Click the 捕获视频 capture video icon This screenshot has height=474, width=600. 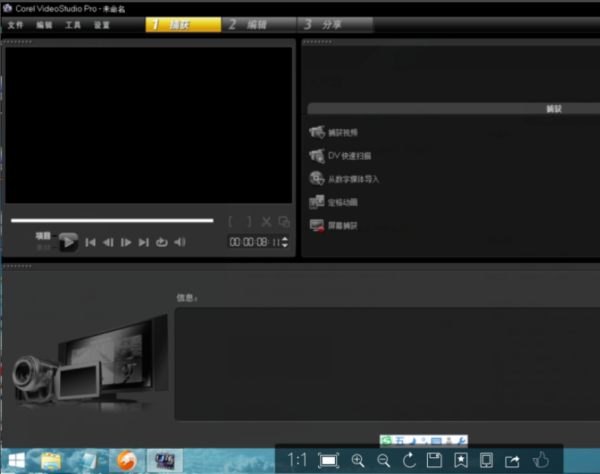317,133
